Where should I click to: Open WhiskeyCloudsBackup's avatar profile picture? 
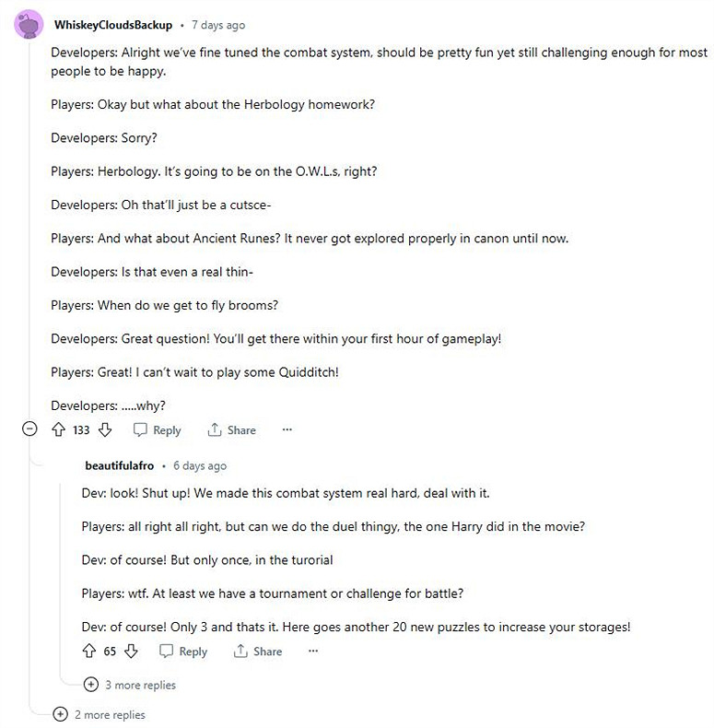click(x=29, y=25)
